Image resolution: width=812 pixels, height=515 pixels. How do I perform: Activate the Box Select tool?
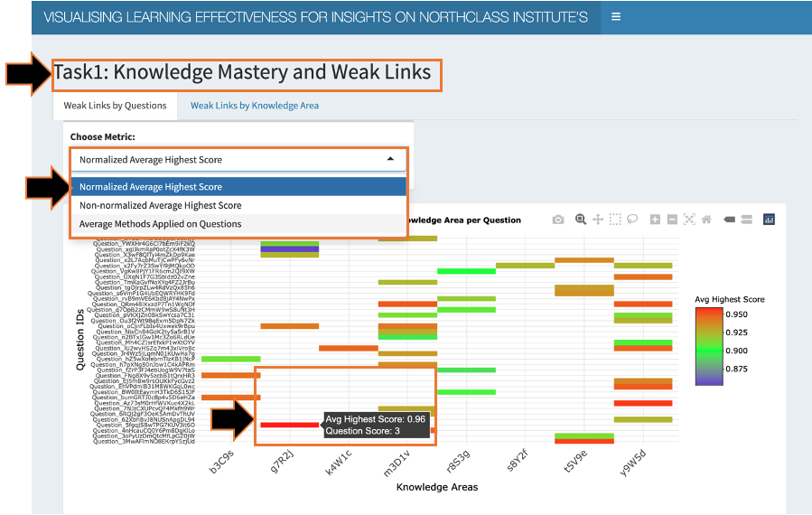pos(615,220)
